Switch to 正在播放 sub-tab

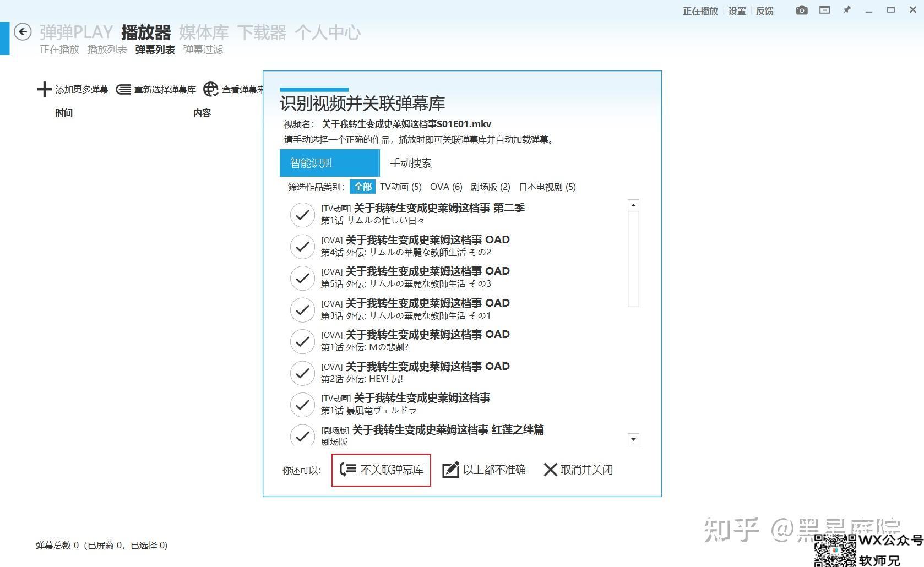59,50
